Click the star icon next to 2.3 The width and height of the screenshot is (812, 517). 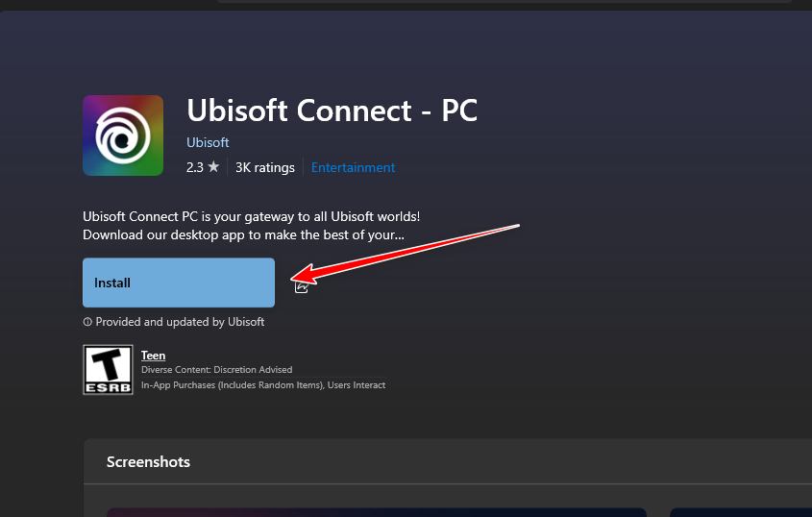pyautogui.click(x=213, y=167)
